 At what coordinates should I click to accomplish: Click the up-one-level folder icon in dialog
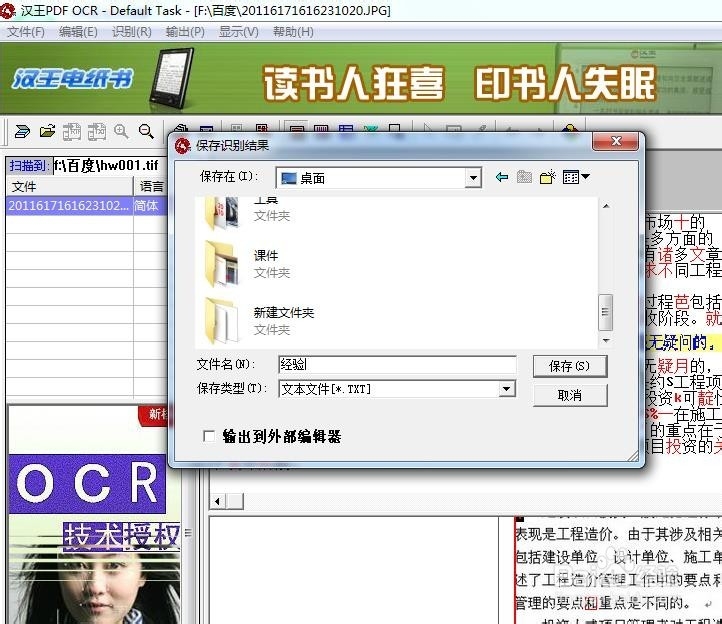[524, 177]
